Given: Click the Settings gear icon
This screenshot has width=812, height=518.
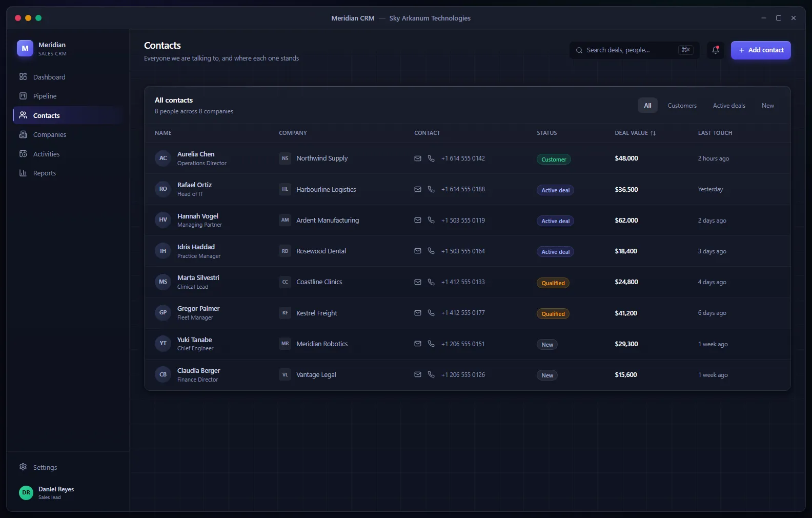Looking at the screenshot, I should [23, 467].
